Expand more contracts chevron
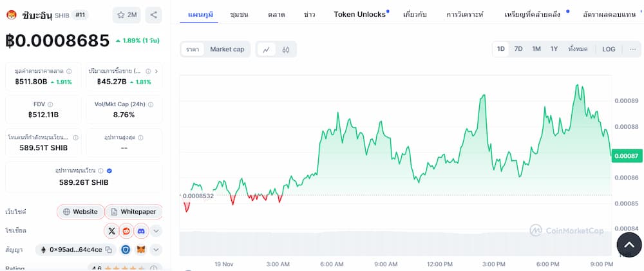 (x=156, y=249)
